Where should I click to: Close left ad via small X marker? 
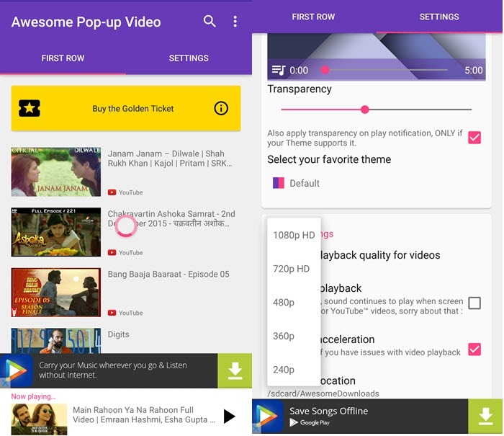pyautogui.click(x=4, y=383)
